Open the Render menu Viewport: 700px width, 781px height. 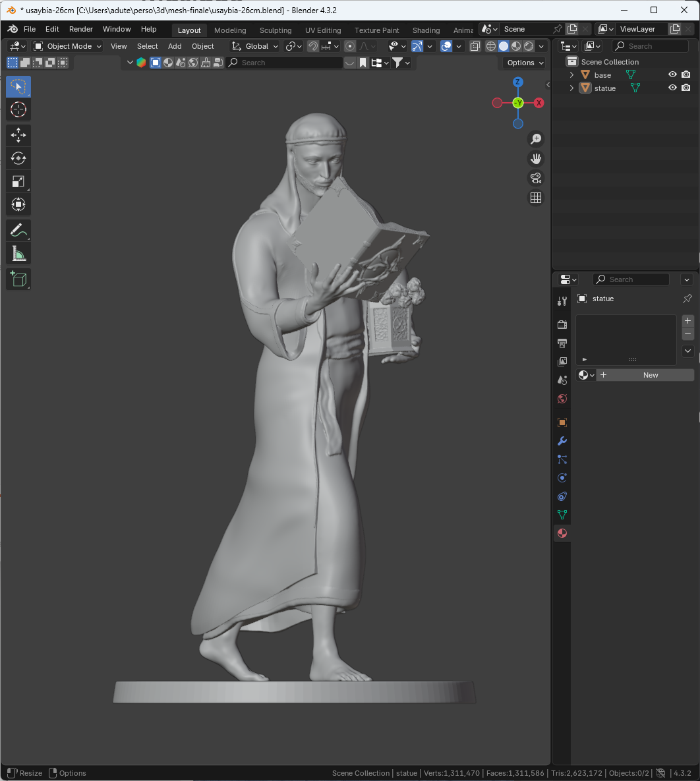point(81,29)
